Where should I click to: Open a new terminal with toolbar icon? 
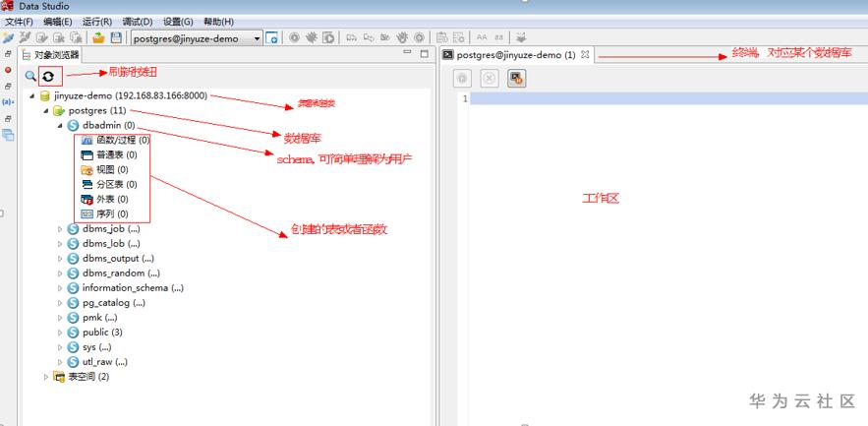[271, 37]
